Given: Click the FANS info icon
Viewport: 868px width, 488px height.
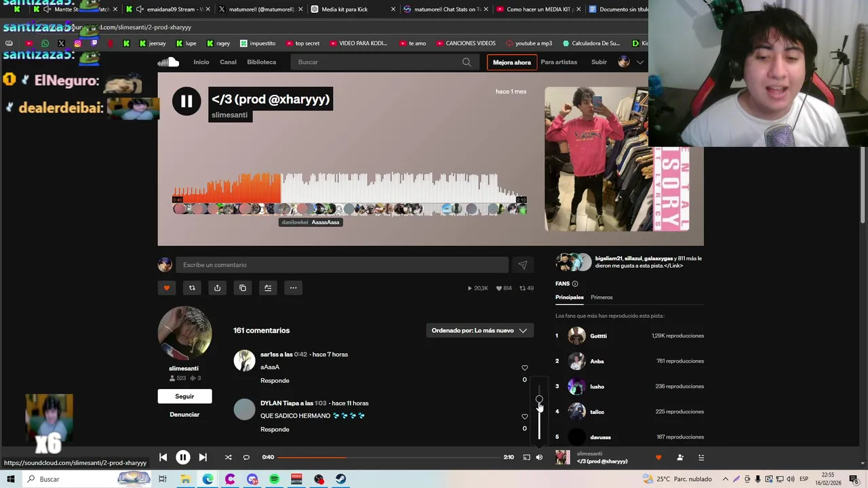Looking at the screenshot, I should [x=575, y=284].
